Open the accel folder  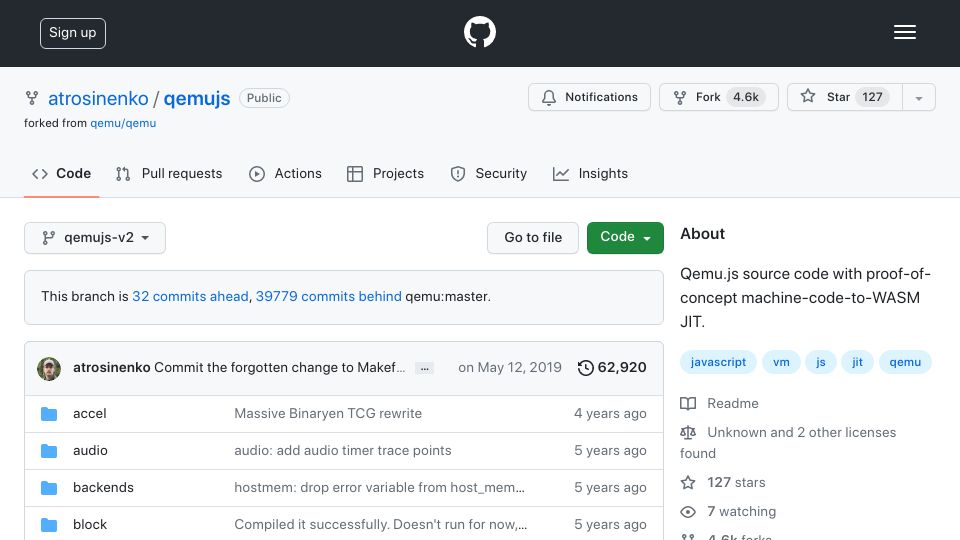(x=89, y=414)
